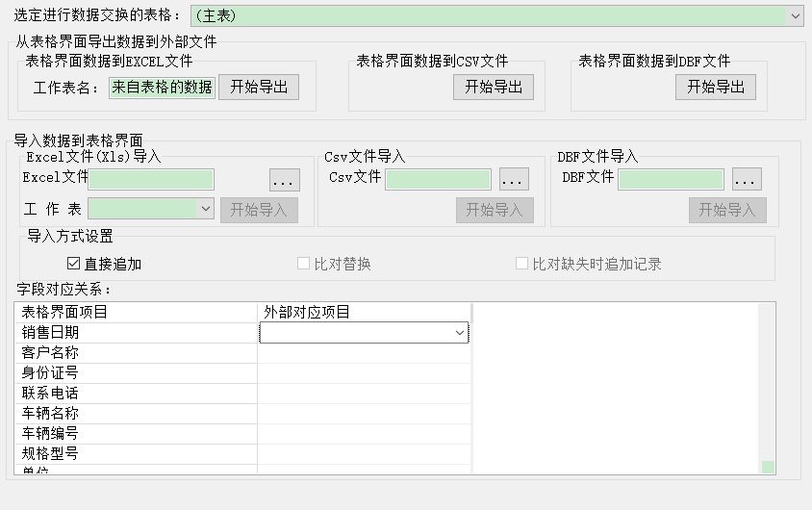The image size is (812, 510).
Task: Click 开始导出 for DBF file export
Action: coord(716,87)
